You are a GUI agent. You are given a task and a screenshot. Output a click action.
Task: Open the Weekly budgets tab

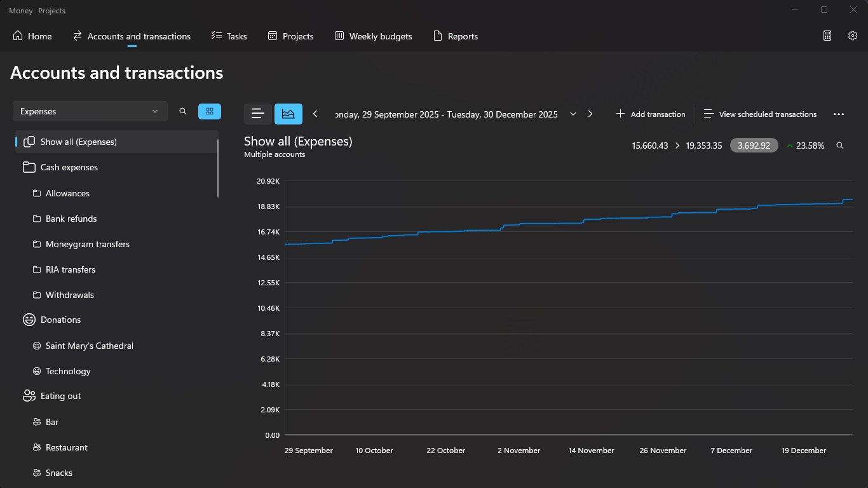pos(374,36)
